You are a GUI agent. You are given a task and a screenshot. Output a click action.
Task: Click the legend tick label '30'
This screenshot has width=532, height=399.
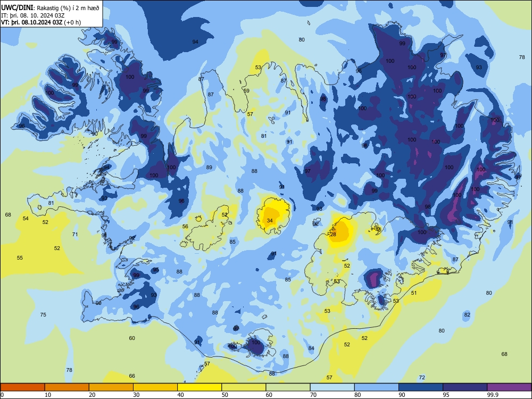[136, 395]
